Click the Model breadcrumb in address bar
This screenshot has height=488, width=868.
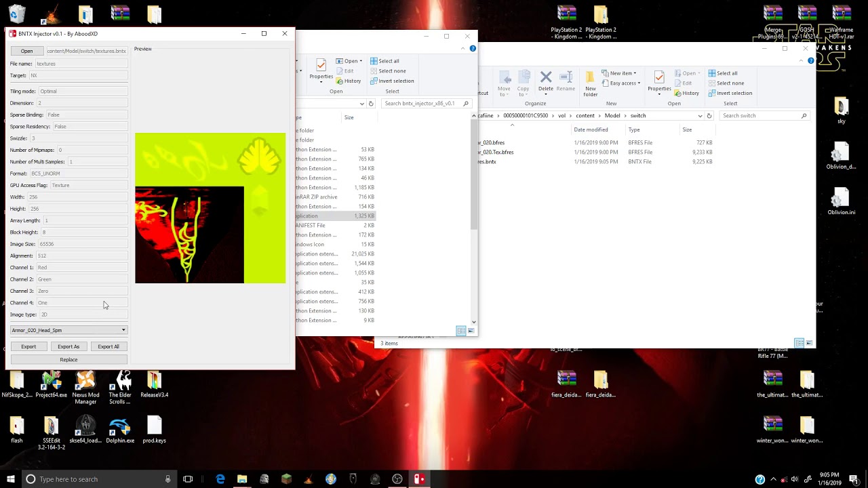click(x=612, y=116)
